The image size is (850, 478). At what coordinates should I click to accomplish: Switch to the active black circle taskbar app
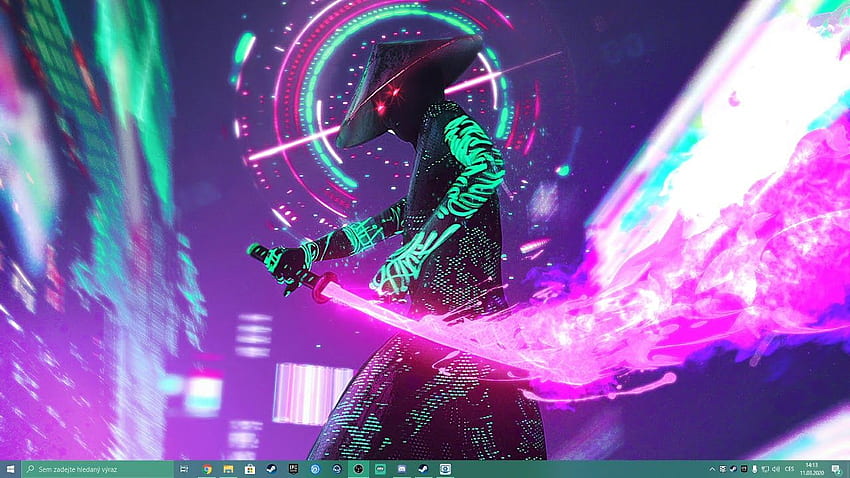(x=358, y=469)
